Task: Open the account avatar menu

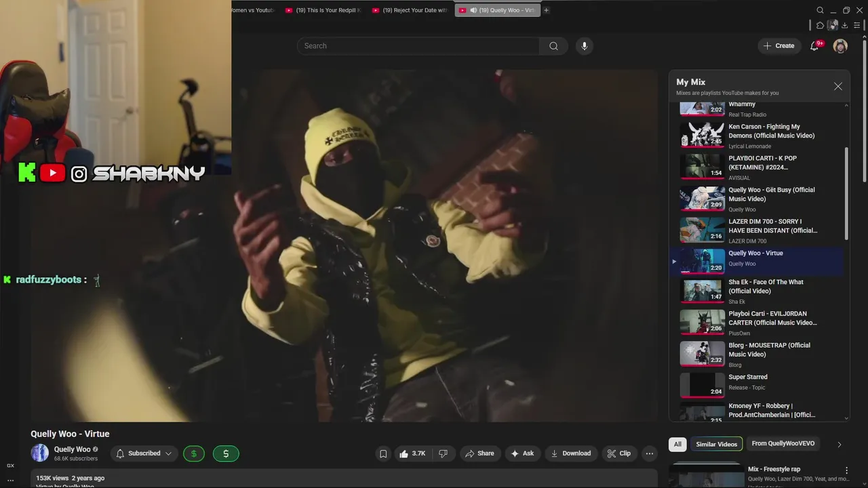Action: click(840, 46)
